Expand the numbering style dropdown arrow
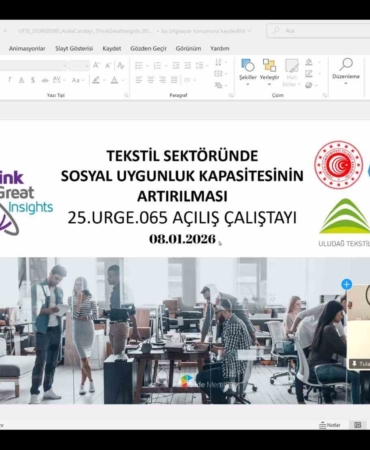The width and height of the screenshot is (370, 450). (x=166, y=66)
